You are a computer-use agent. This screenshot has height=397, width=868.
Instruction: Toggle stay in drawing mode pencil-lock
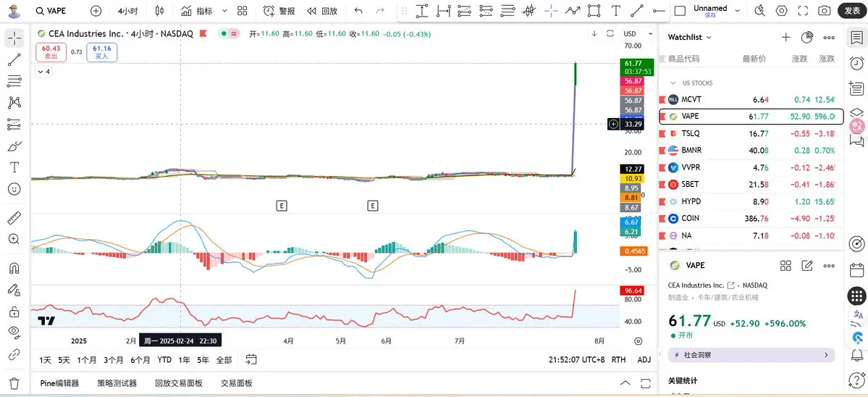point(14,290)
